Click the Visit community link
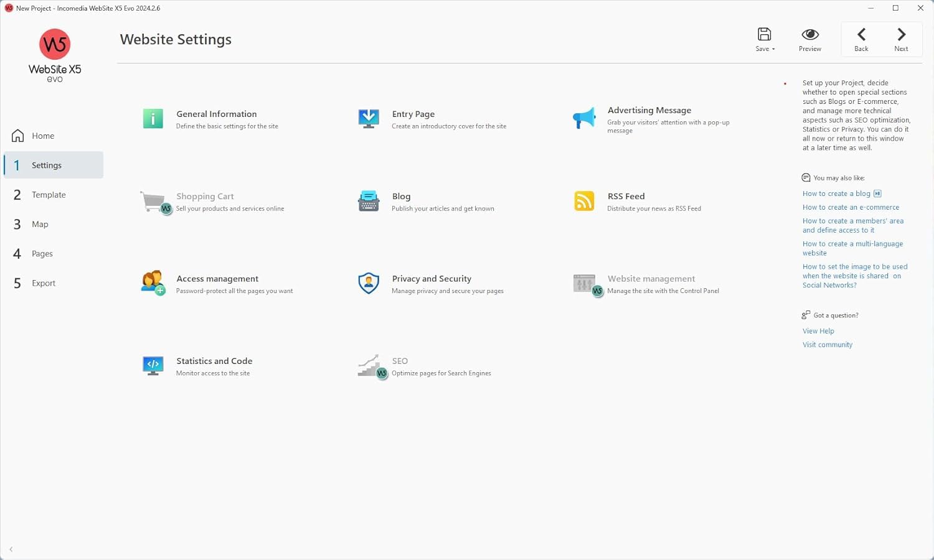Viewport: 934px width, 560px height. coord(828,345)
